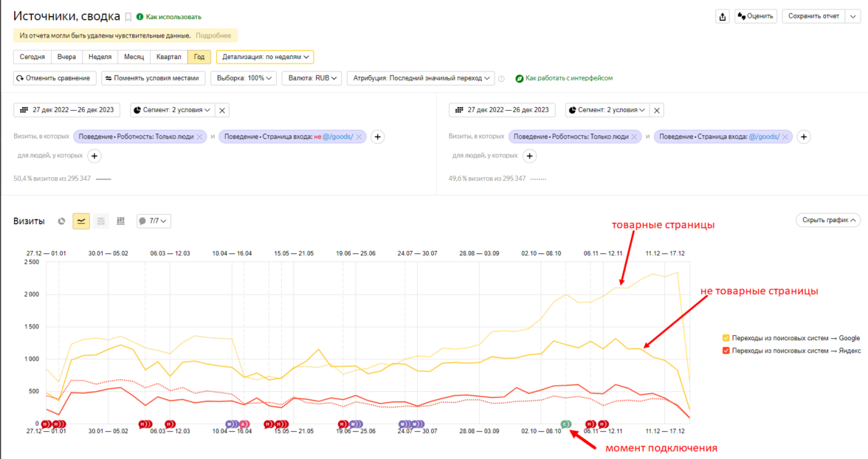This screenshot has width=868, height=459.
Task: Expand the Атрибуция dropdown
Action: [x=420, y=77]
